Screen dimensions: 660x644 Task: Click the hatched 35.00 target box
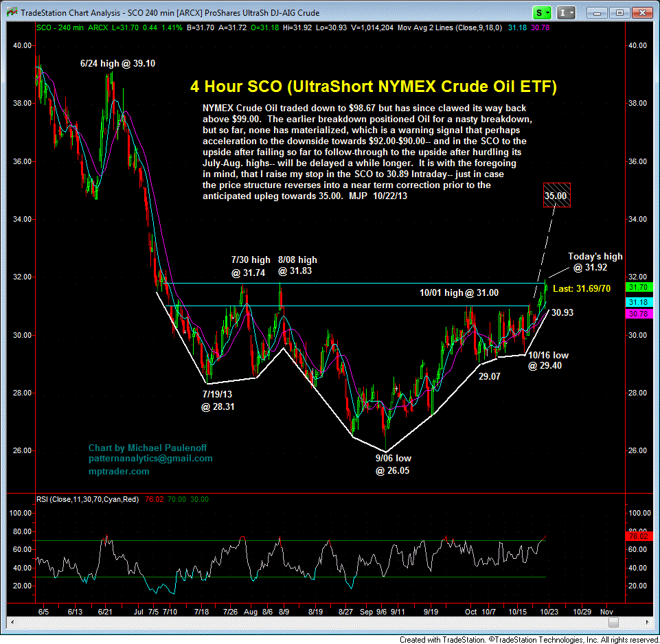pyautogui.click(x=556, y=195)
